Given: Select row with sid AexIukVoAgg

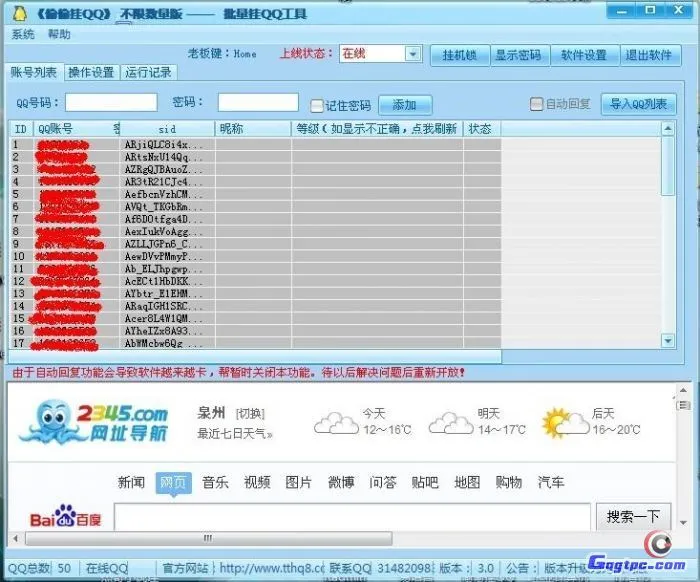Looking at the screenshot, I should [255, 231].
